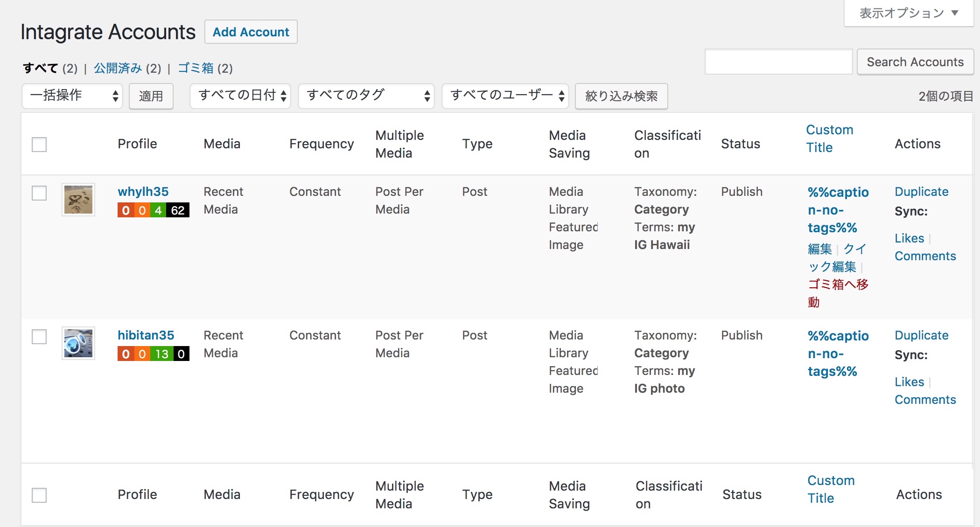980x527 pixels.
Task: Click the 適用 apply button
Action: click(x=151, y=96)
